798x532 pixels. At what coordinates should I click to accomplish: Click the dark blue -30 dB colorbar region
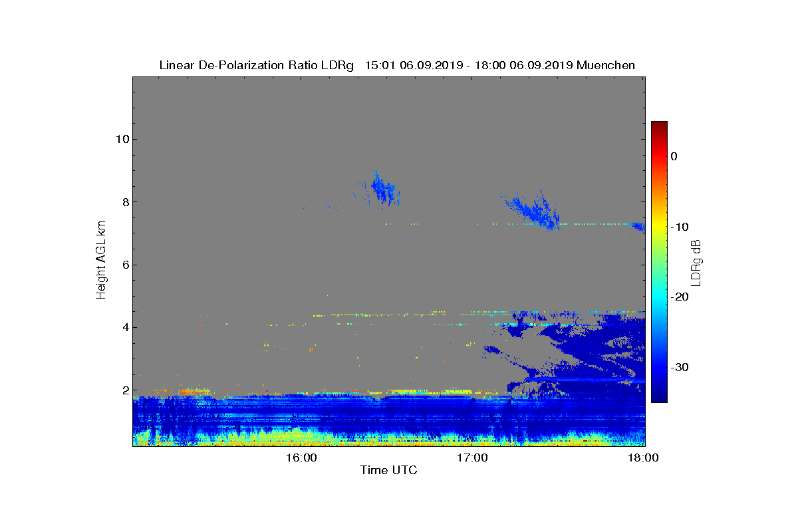click(659, 368)
